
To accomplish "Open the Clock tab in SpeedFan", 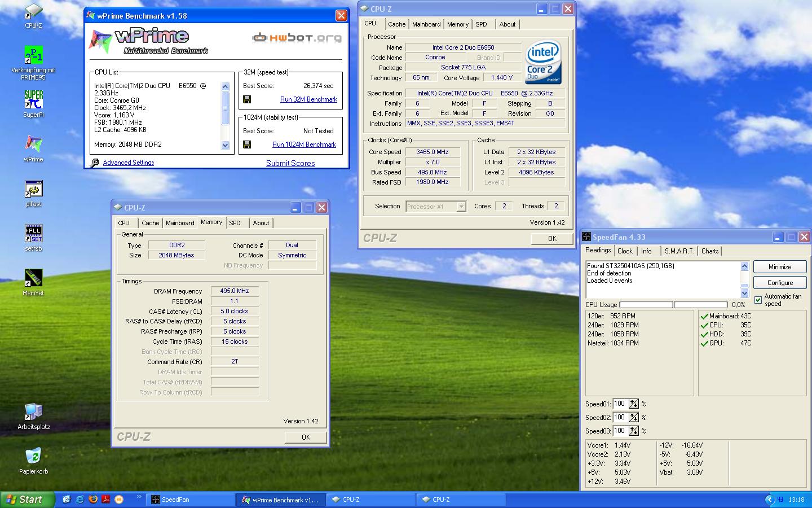I will 625,251.
